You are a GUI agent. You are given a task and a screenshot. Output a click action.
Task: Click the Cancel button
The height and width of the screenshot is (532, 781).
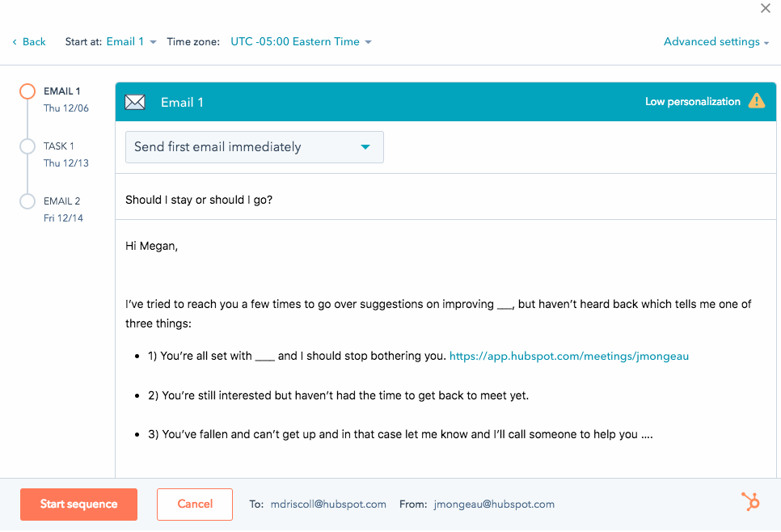pyautogui.click(x=195, y=505)
